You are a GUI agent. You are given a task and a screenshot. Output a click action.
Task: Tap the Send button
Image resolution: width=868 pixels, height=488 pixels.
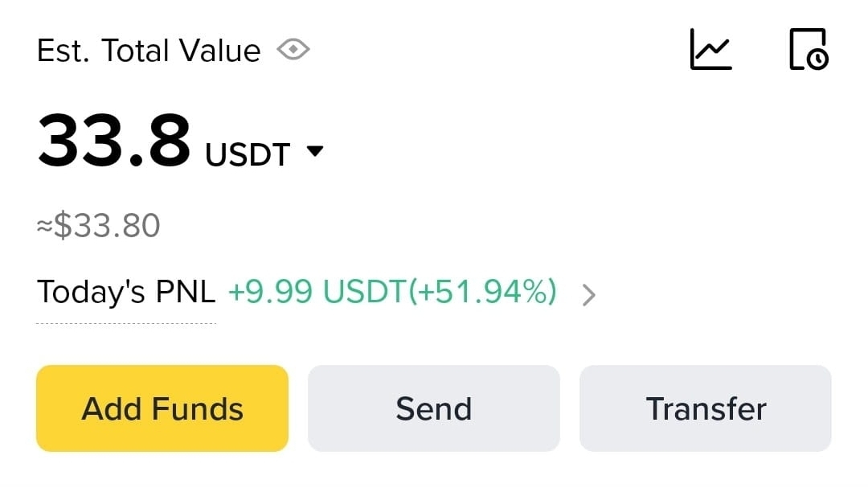(x=433, y=408)
